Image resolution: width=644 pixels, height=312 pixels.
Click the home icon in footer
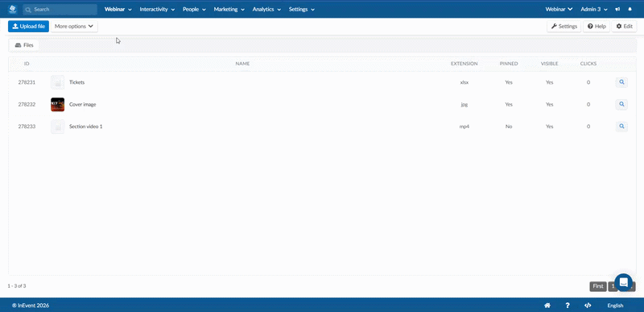[547, 306]
